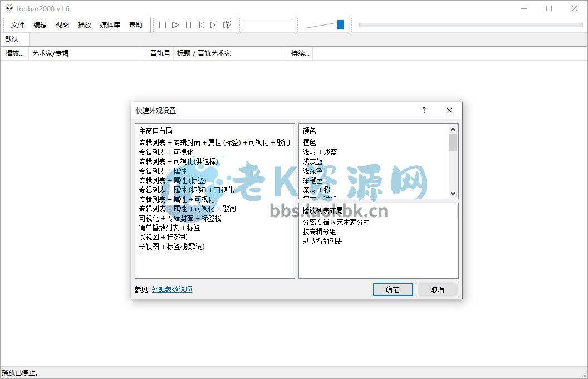588x379 pixels.
Task: Select playlist layout 按专辑分组
Action: (320, 232)
